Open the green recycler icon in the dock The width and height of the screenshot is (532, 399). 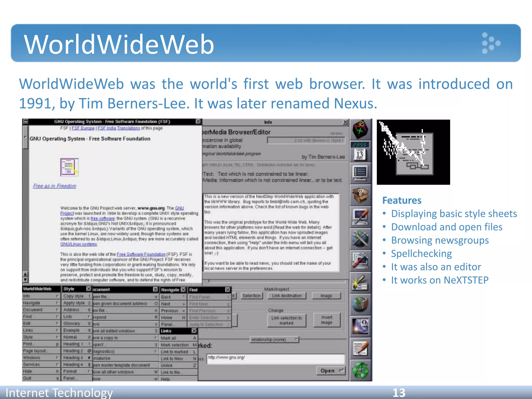(360, 370)
